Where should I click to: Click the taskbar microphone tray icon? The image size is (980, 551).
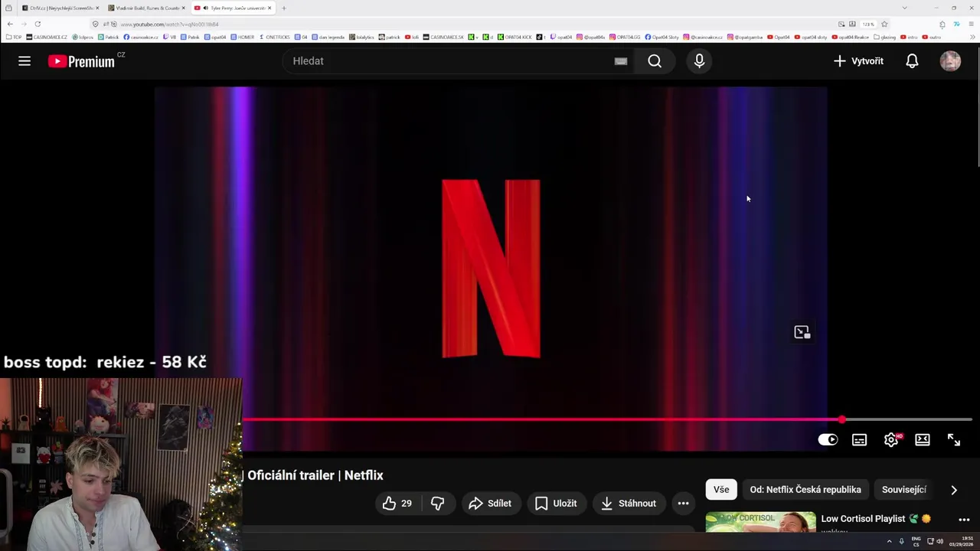pyautogui.click(x=901, y=541)
